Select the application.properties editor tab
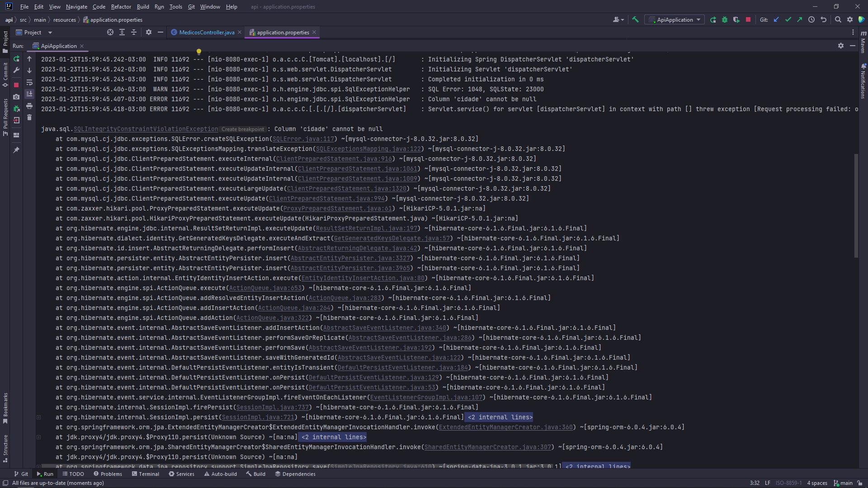 283,32
